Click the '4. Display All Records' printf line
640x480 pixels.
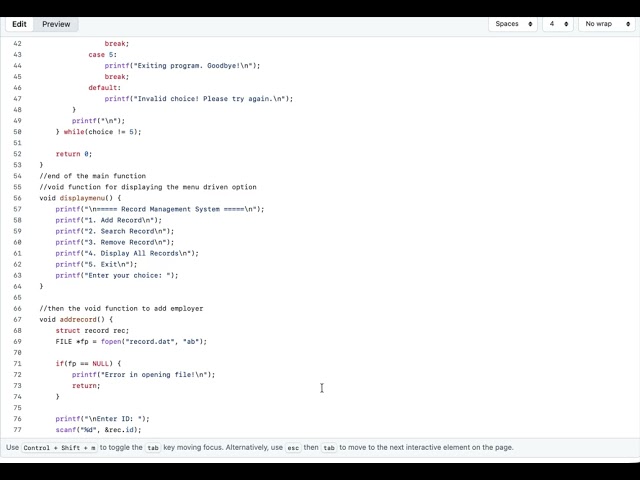[127, 253]
